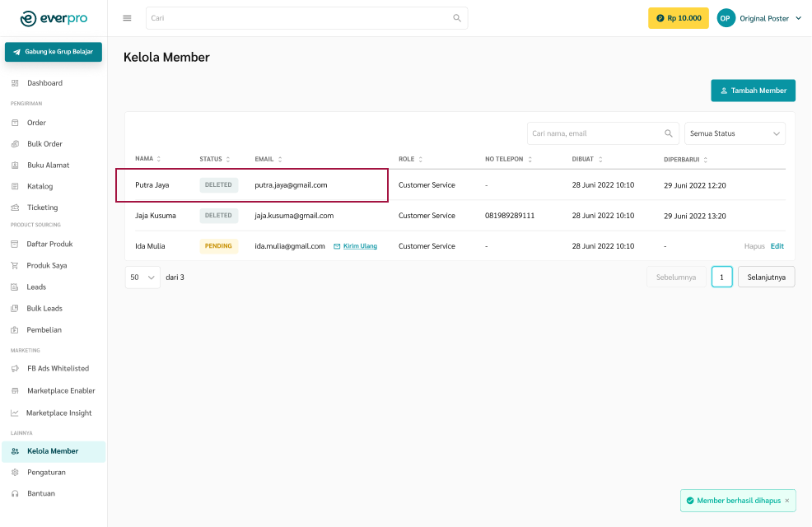Focus the Cari nama, email field
Viewport: 812px width, 527px height.
point(603,133)
